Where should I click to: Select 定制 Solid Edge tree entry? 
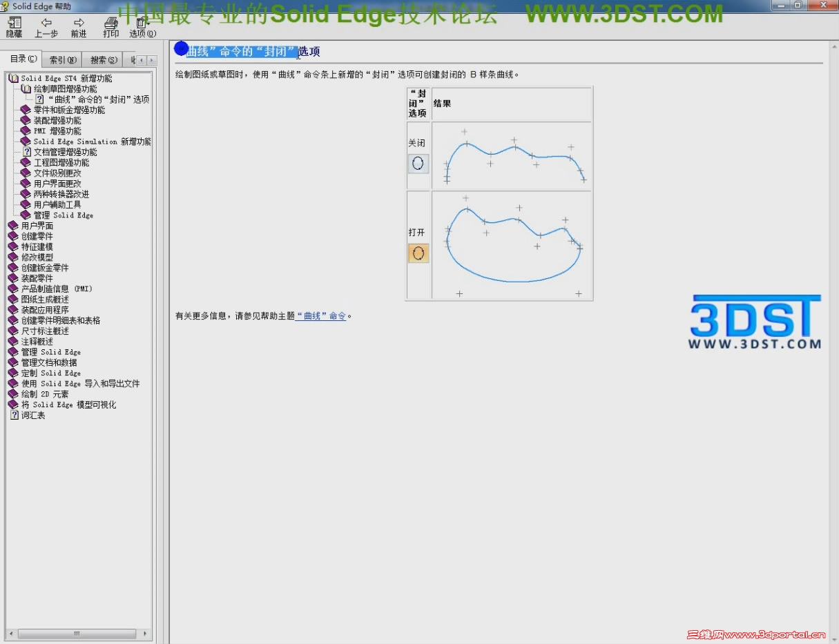click(51, 373)
